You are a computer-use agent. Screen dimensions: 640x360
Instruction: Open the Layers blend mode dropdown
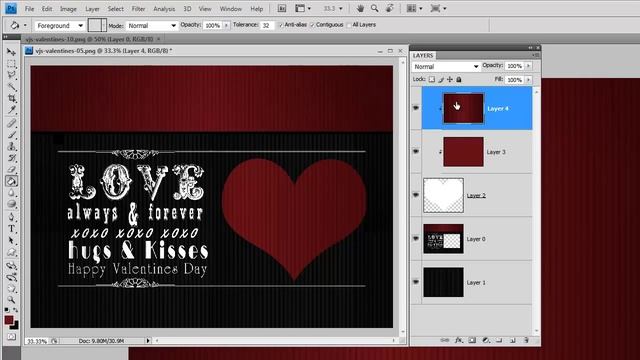pos(446,66)
